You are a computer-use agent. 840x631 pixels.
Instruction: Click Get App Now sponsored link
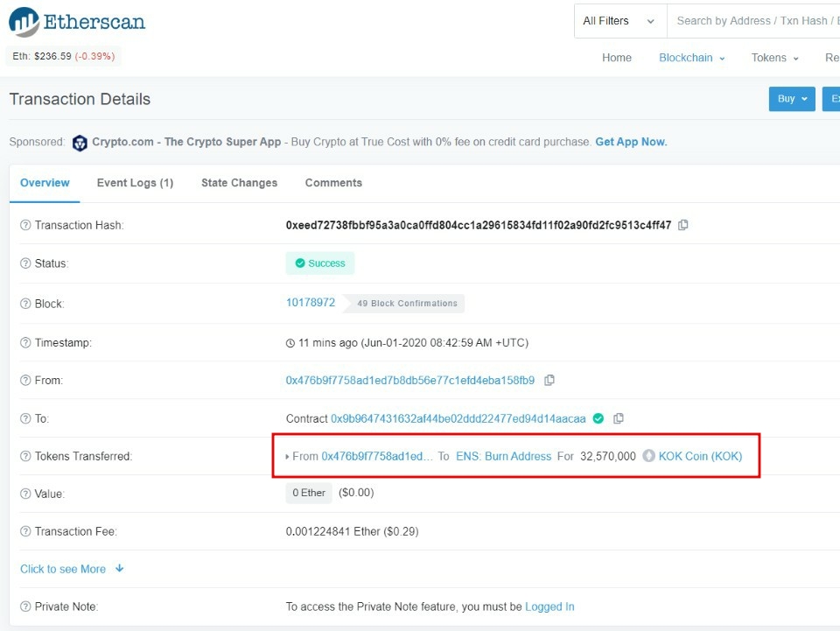tap(631, 142)
